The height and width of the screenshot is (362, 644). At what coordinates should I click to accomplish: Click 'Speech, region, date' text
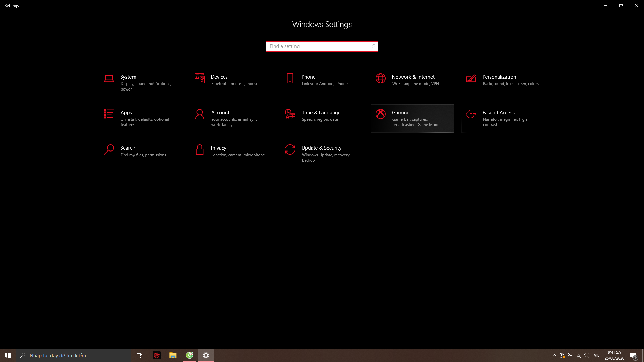click(320, 119)
